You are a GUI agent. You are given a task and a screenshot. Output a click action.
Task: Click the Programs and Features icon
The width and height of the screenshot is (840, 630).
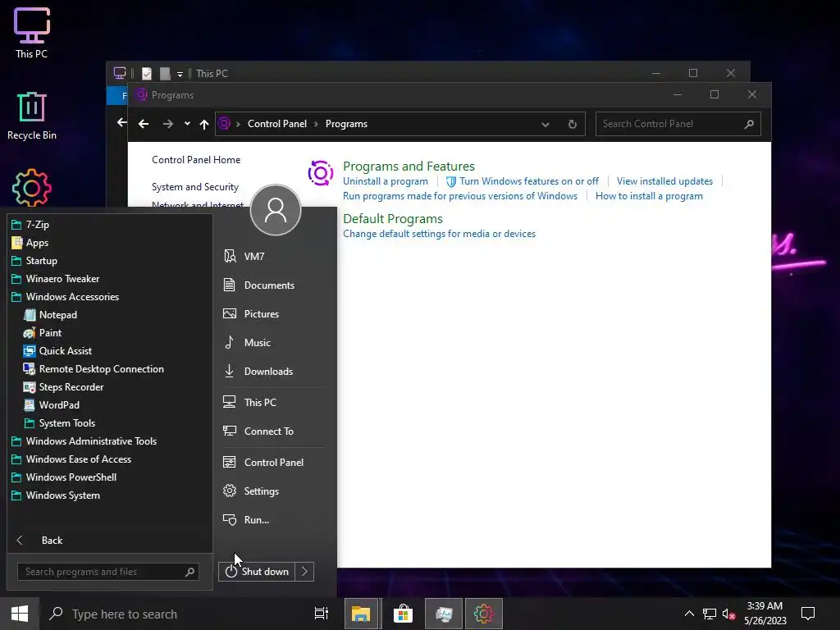pyautogui.click(x=321, y=173)
